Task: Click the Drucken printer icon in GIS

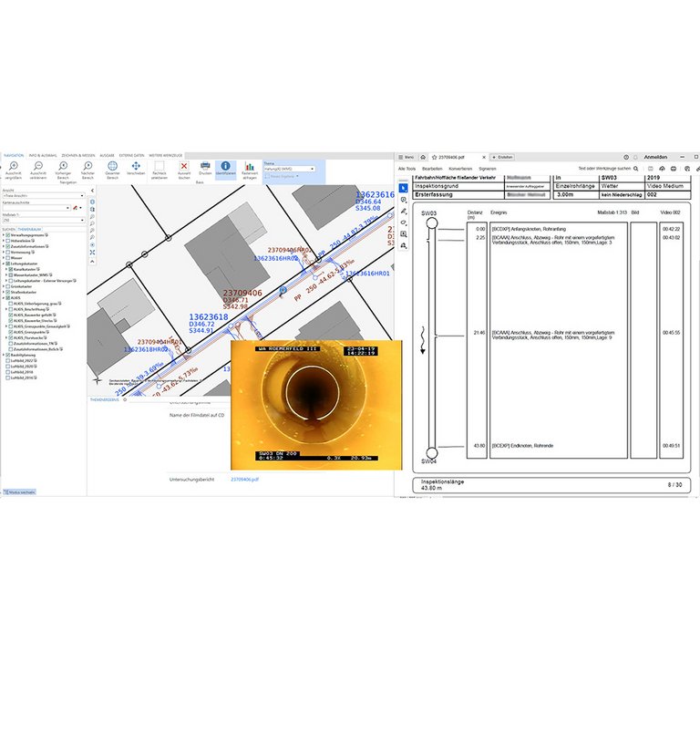Action: pyautogui.click(x=205, y=168)
